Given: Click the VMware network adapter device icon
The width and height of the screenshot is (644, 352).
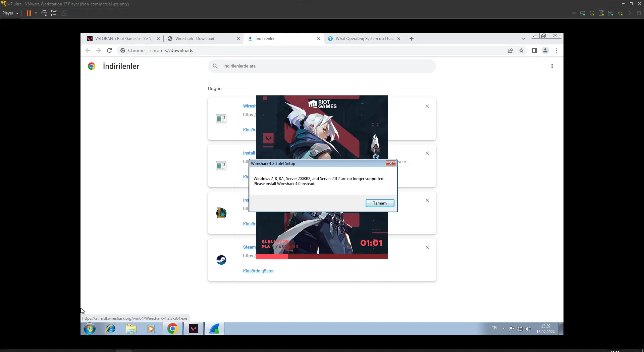Looking at the screenshot, I should (x=611, y=13).
